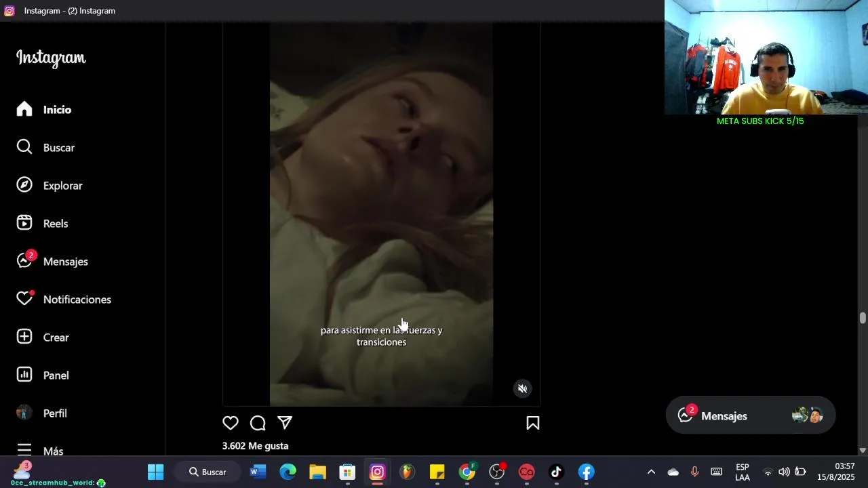Image resolution: width=868 pixels, height=488 pixels.
Task: Open Mensajes in the sidebar
Action: (52, 262)
